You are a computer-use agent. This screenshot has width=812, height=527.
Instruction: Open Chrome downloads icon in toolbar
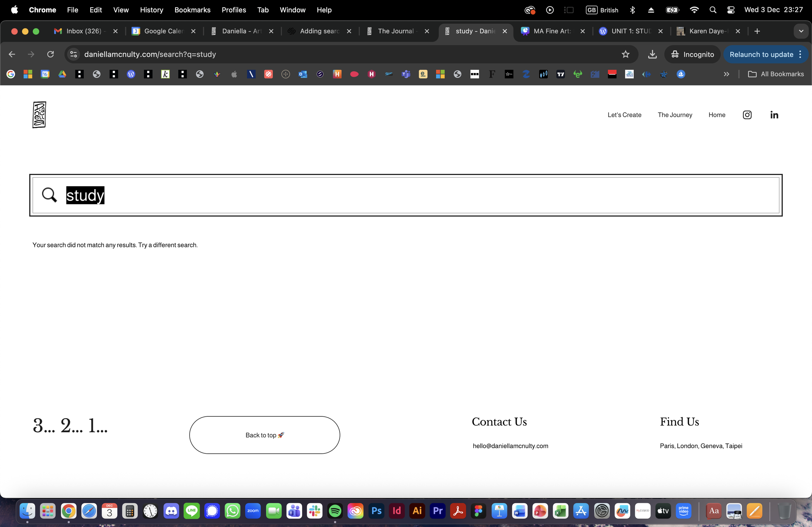pos(652,54)
